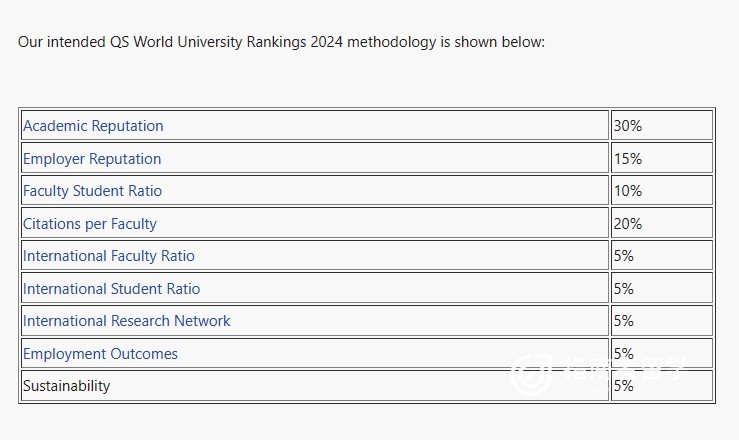Viewport: 739px width, 440px height.
Task: Select the 10% weighting cell
Action: coord(662,190)
